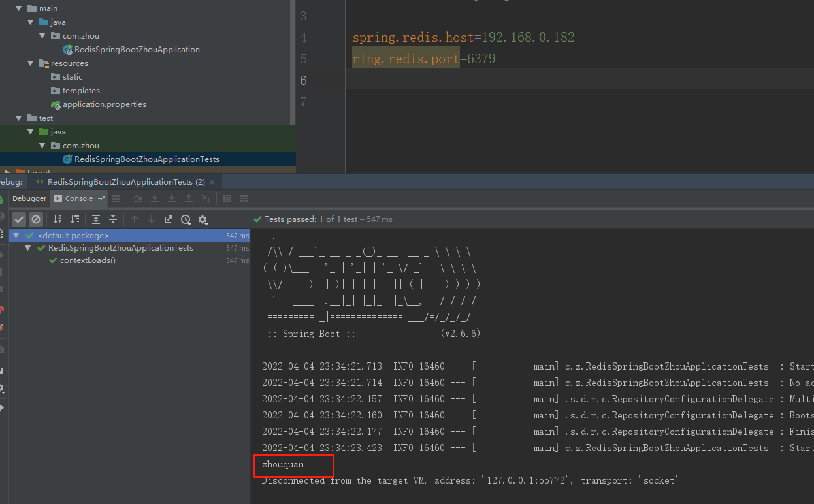Collapse the test folder in the project tree
The width and height of the screenshot is (814, 504).
click(19, 118)
